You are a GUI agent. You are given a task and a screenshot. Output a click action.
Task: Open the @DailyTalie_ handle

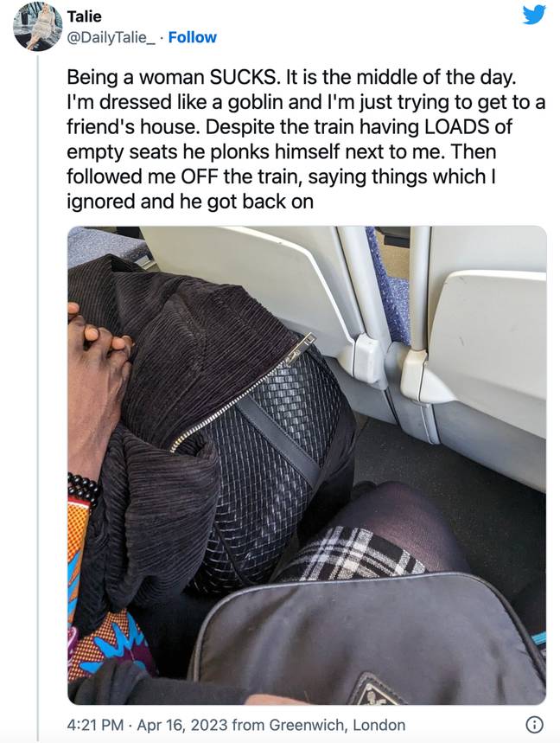111,37
